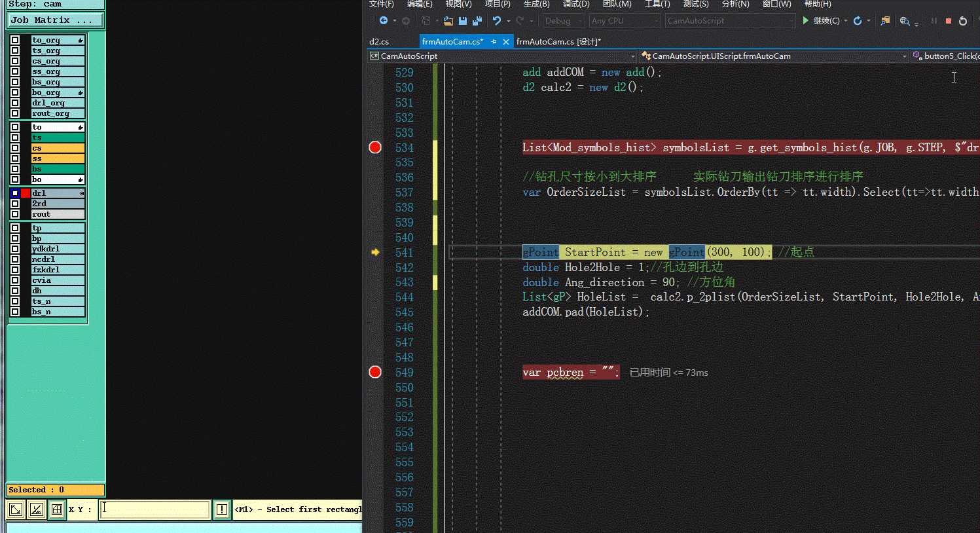
Task: Close the frmAutoCam.cs tab
Action: click(x=506, y=41)
